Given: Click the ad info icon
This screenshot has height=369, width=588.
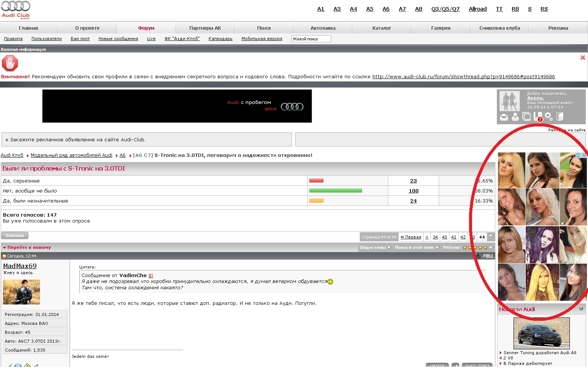Looking at the screenshot, I should click(x=578, y=155).
